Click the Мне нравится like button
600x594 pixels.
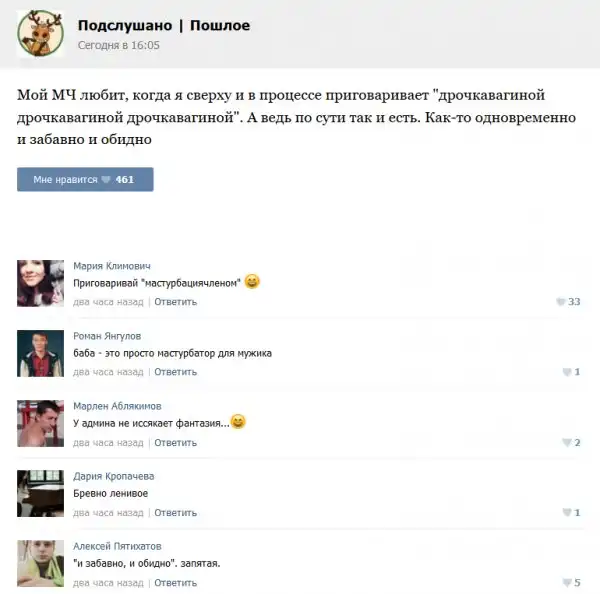[85, 179]
